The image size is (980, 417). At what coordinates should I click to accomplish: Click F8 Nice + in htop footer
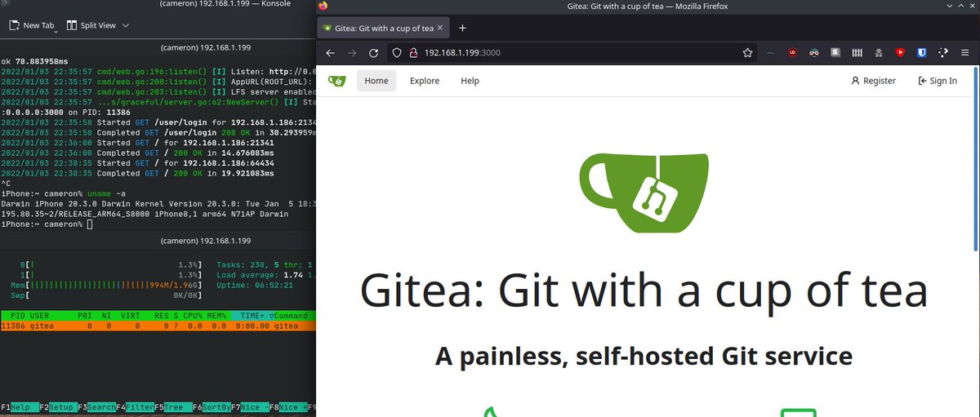tap(287, 406)
